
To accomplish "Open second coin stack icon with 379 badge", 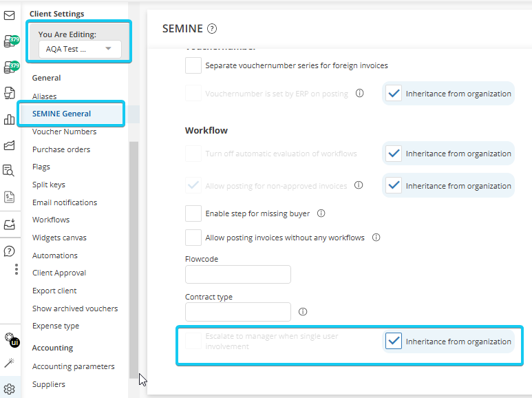I will (x=11, y=67).
